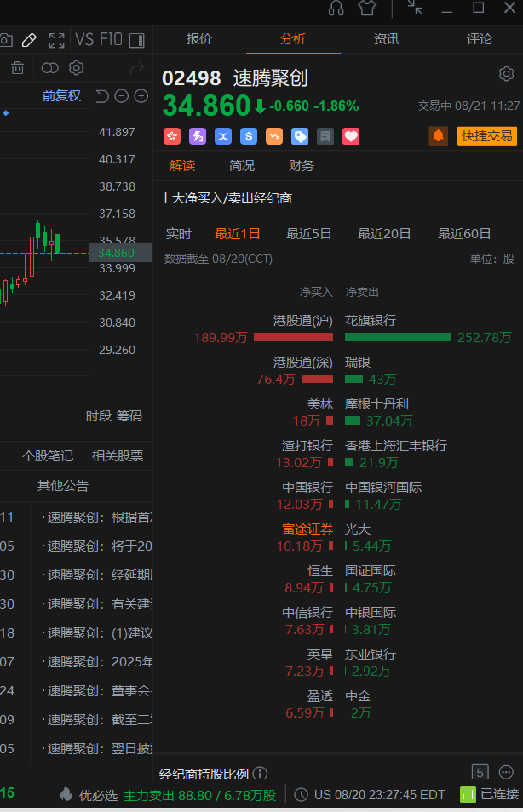Select the 简况 sub-tab
This screenshot has height=812, width=523.
pyautogui.click(x=242, y=166)
